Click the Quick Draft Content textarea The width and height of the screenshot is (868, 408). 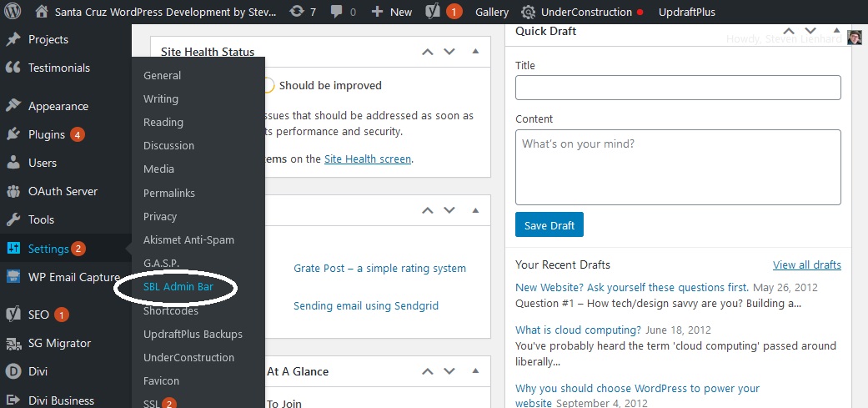pyautogui.click(x=678, y=167)
